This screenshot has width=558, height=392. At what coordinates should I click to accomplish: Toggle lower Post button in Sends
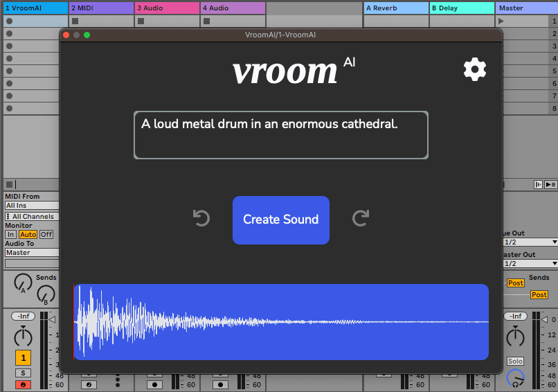(x=539, y=295)
